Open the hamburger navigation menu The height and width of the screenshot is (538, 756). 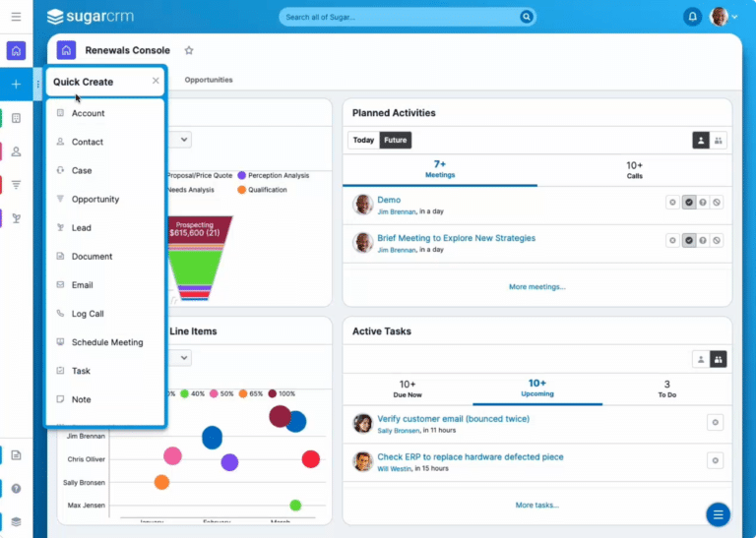pos(16,17)
